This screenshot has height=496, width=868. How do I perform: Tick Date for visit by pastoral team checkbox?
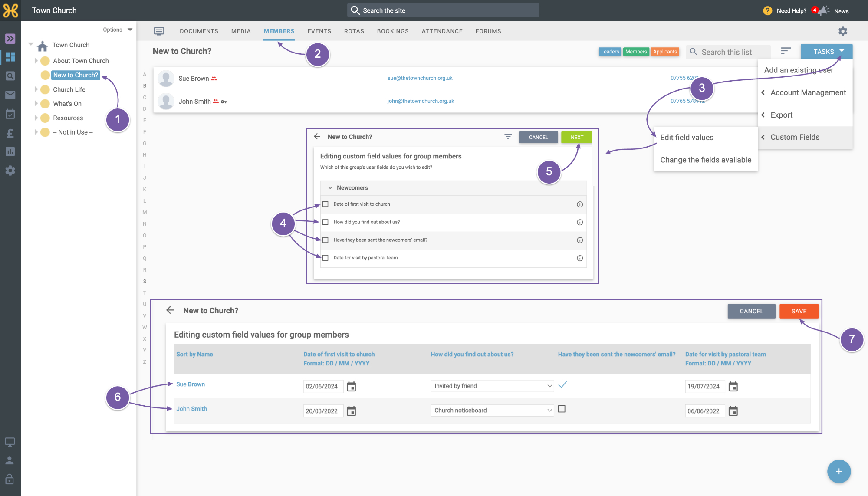[x=325, y=258]
